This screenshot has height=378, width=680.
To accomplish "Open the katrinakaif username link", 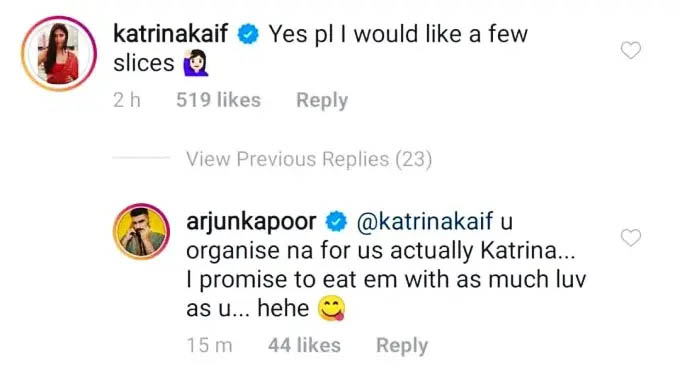I will (170, 34).
